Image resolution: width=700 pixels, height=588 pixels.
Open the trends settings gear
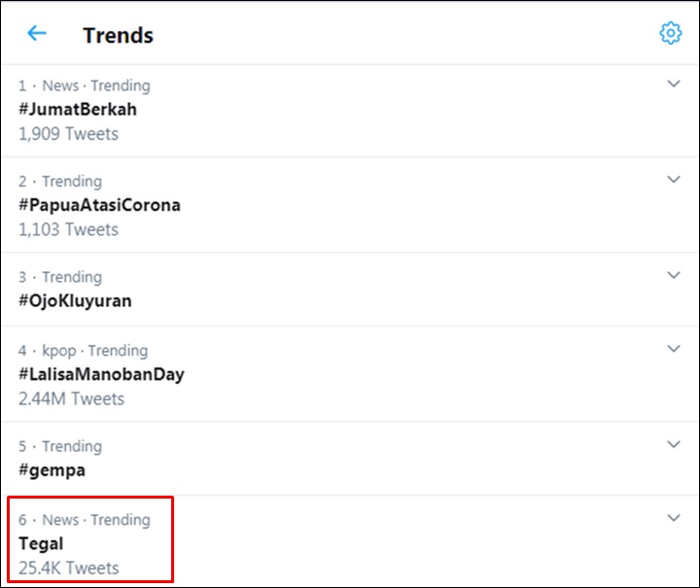pyautogui.click(x=671, y=33)
